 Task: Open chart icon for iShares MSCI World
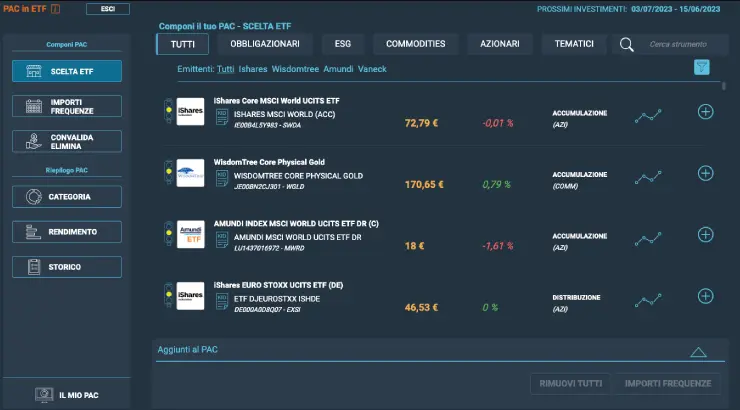648,116
